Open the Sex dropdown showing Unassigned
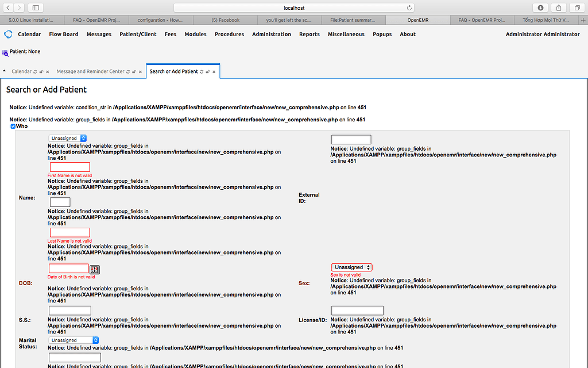Screen dimensions: 588x368 [x=351, y=267]
